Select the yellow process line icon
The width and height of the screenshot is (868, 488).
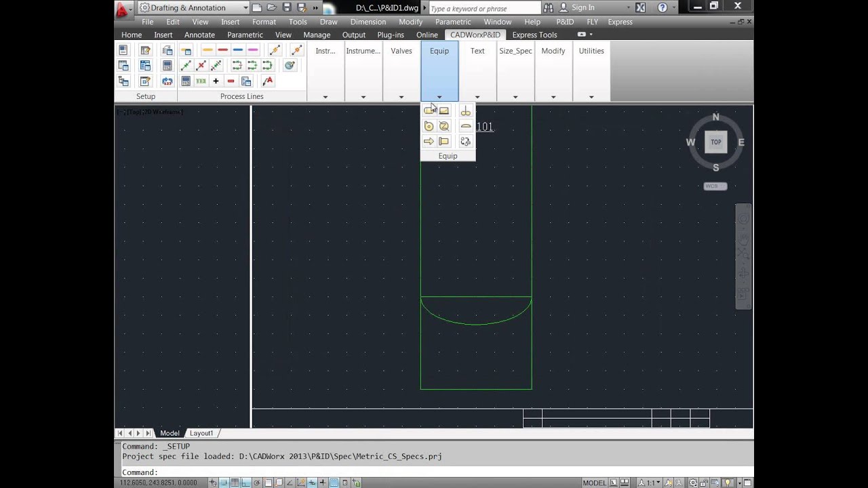pos(208,50)
